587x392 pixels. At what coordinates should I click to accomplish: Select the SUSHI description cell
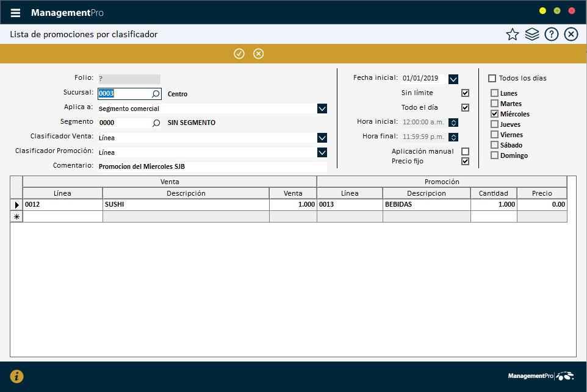[x=186, y=205]
